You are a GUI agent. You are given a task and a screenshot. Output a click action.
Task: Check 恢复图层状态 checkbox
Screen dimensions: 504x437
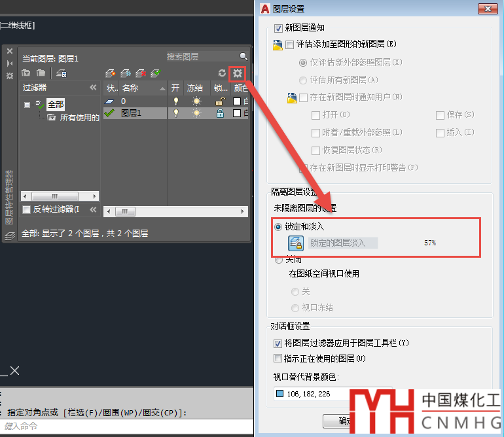point(315,150)
